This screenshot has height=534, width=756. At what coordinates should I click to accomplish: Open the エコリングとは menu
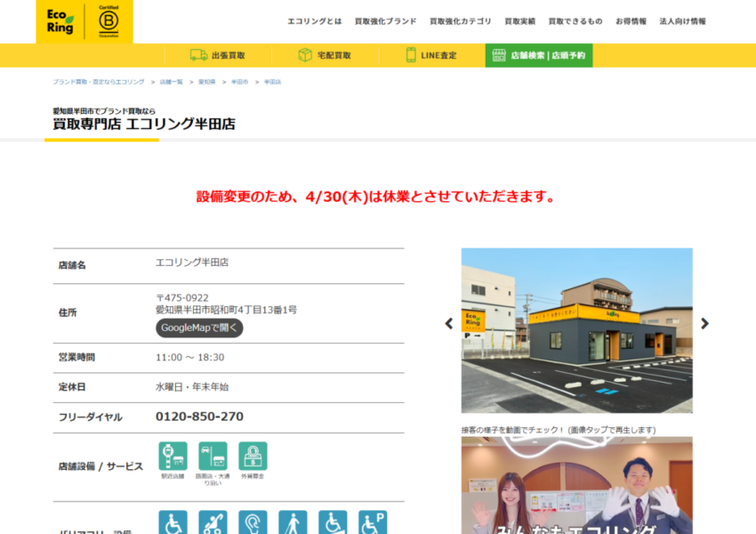[x=314, y=21]
